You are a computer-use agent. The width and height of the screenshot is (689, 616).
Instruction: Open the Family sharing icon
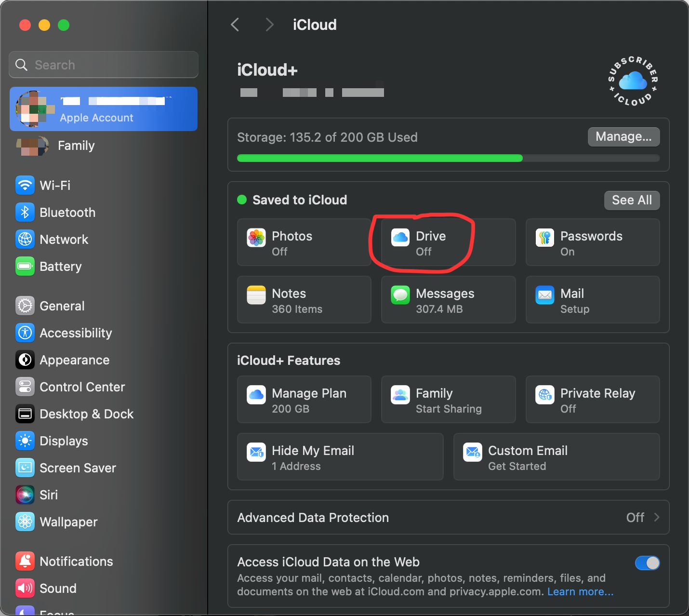coord(400,395)
